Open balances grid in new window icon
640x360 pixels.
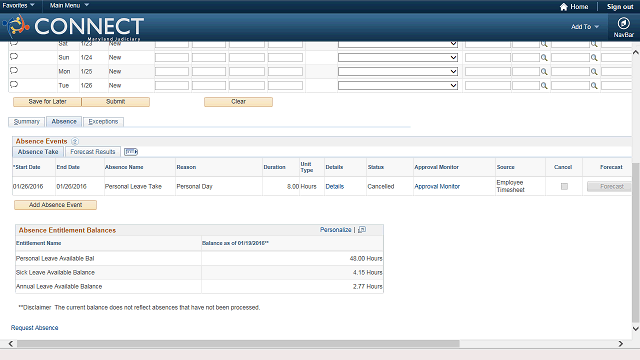tap(362, 230)
